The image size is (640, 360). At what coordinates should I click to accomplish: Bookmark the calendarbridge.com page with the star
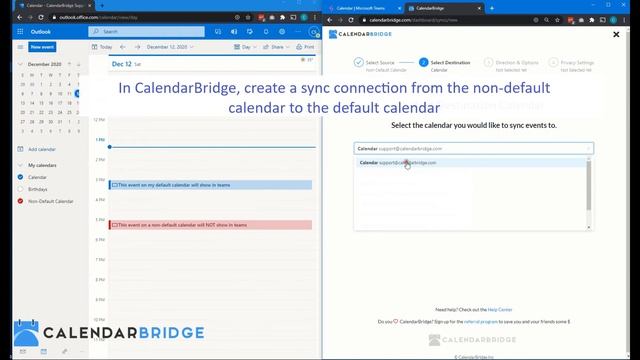pos(557,20)
